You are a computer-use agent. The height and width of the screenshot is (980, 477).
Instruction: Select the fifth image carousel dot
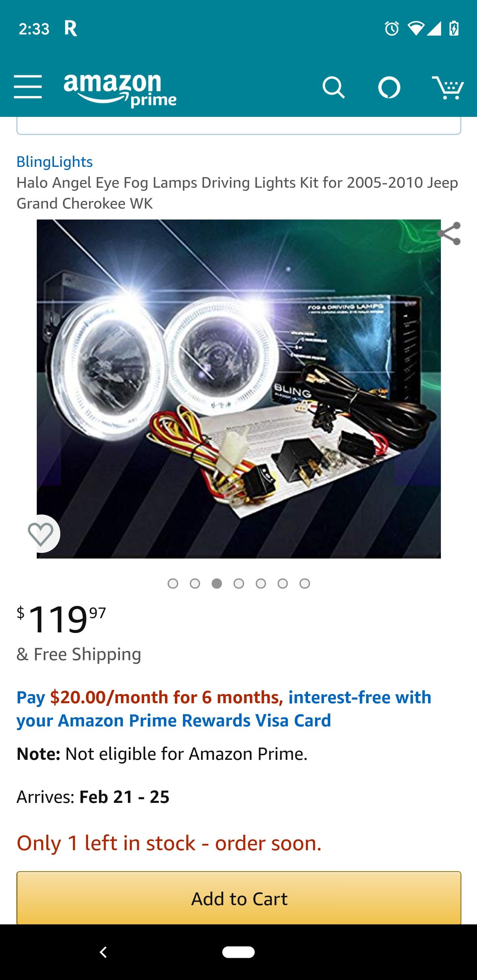coord(261,584)
